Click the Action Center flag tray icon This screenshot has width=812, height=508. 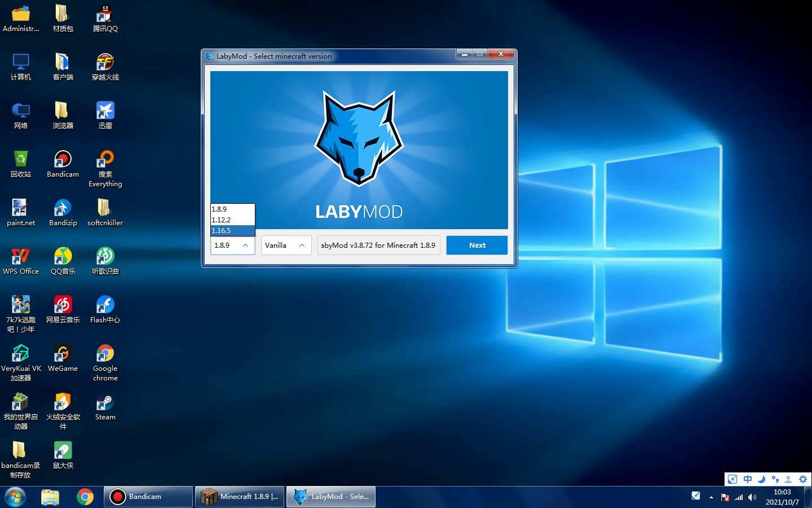[725, 497]
